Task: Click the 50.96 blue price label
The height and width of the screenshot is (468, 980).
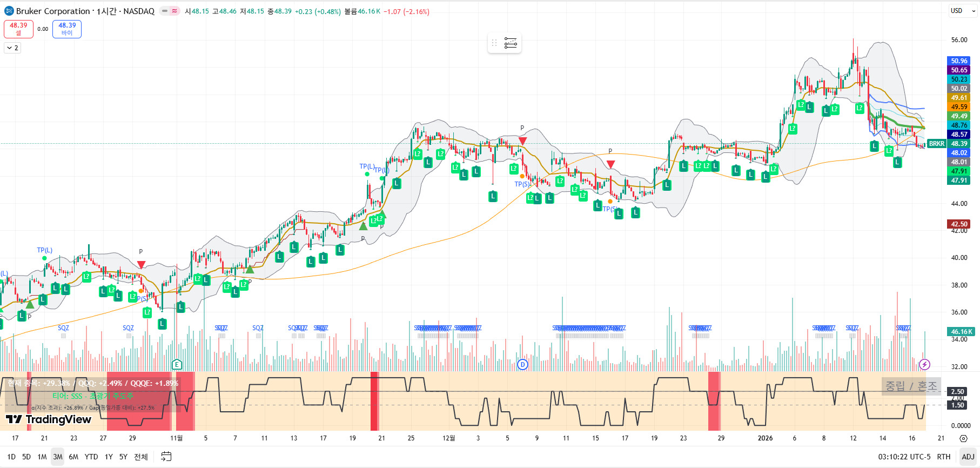Action: [x=959, y=61]
